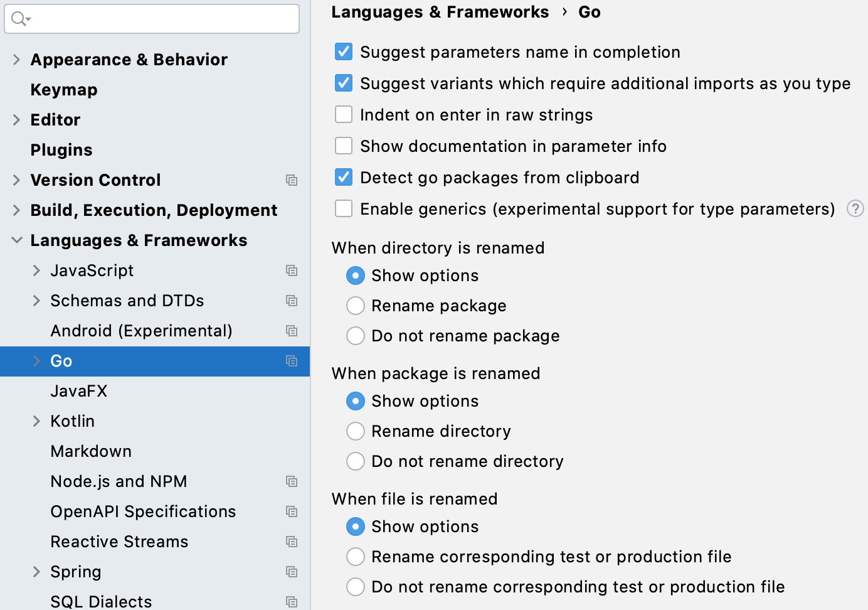Screen dimensions: 868x610
Task: Click project-level icon beside Schemas and DTDs
Action: [292, 301]
